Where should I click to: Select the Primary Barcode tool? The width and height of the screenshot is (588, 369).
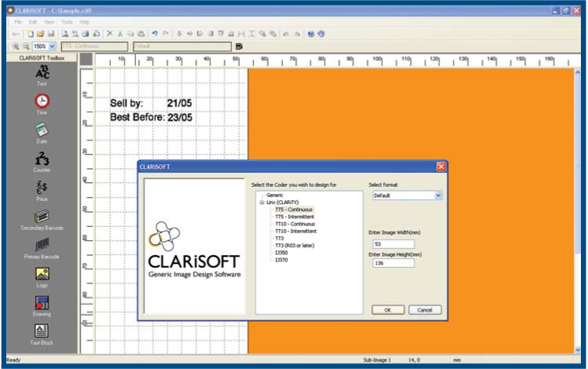point(42,249)
